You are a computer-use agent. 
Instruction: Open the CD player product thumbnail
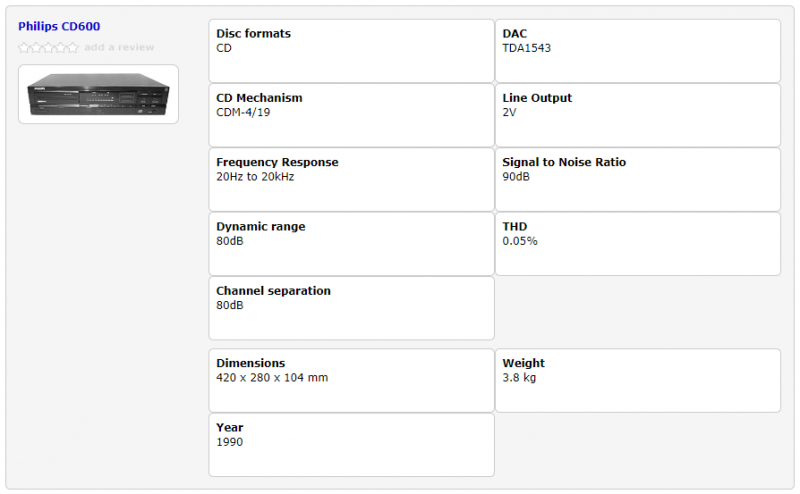click(98, 94)
